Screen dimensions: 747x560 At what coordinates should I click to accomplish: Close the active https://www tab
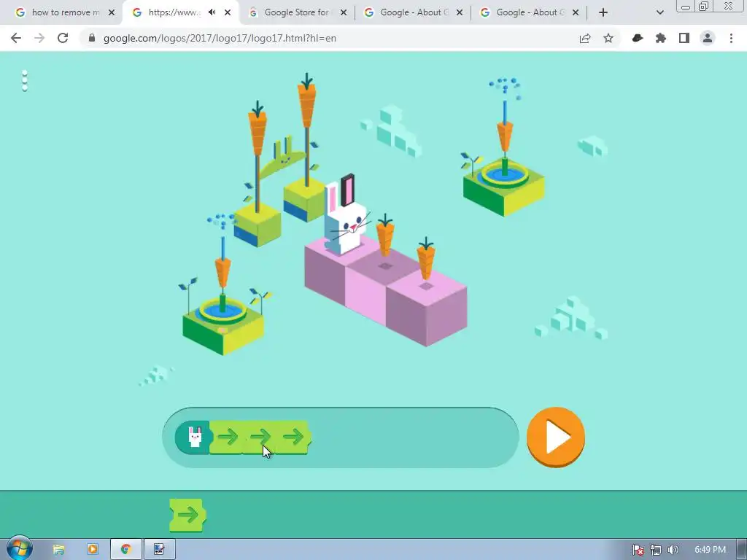tap(228, 12)
